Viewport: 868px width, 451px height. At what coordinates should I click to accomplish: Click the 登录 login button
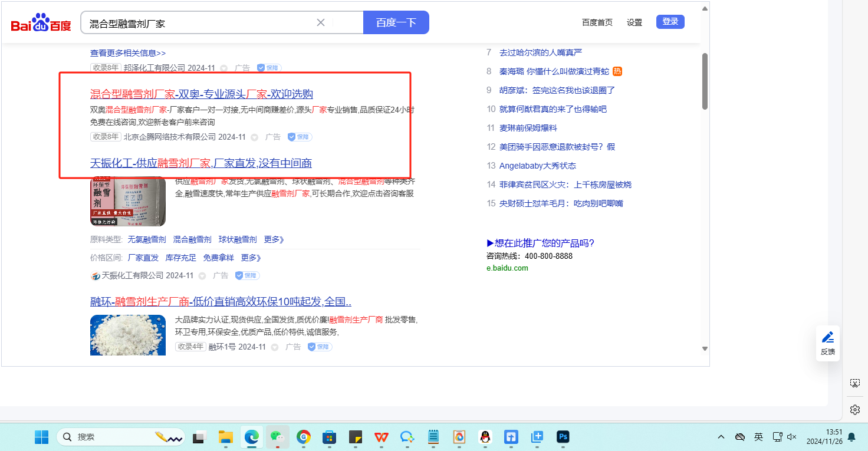point(670,22)
